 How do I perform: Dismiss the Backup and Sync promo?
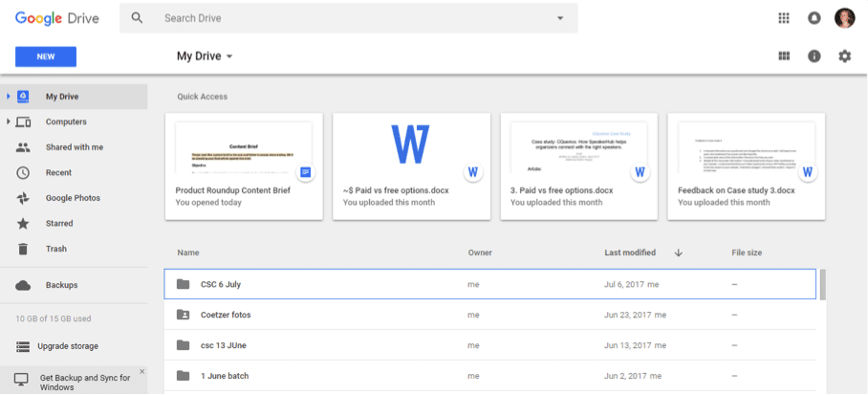tap(141, 371)
